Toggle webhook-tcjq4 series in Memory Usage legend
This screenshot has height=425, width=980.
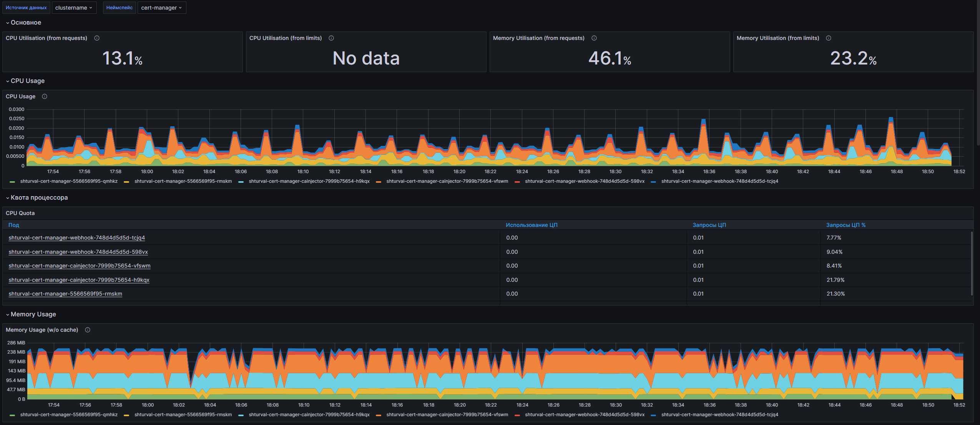pos(719,415)
